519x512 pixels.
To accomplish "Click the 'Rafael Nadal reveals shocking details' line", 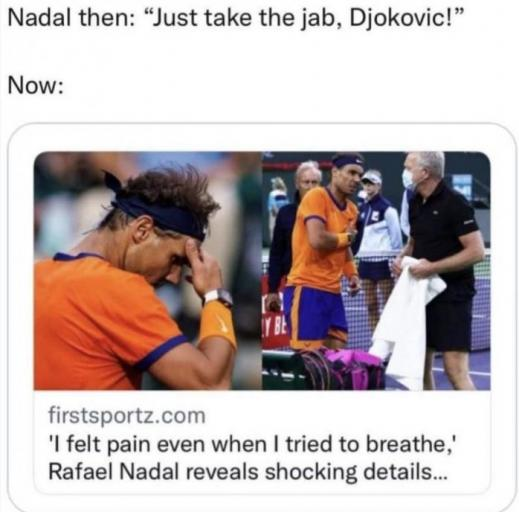I will pyautogui.click(x=248, y=472).
